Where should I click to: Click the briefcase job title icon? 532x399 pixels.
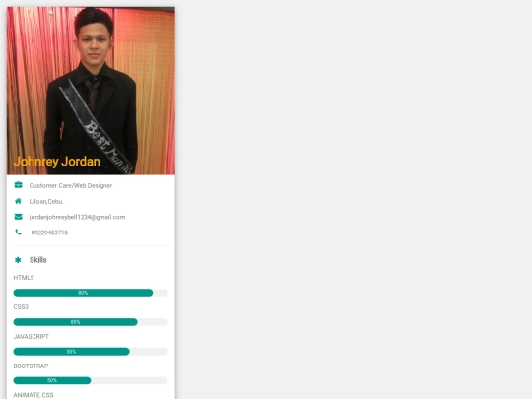click(x=19, y=185)
